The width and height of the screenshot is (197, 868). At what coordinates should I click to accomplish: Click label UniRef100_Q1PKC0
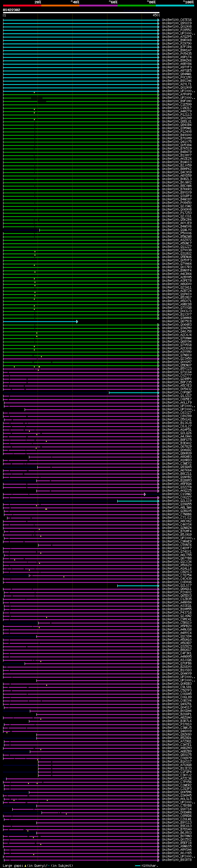177,294
